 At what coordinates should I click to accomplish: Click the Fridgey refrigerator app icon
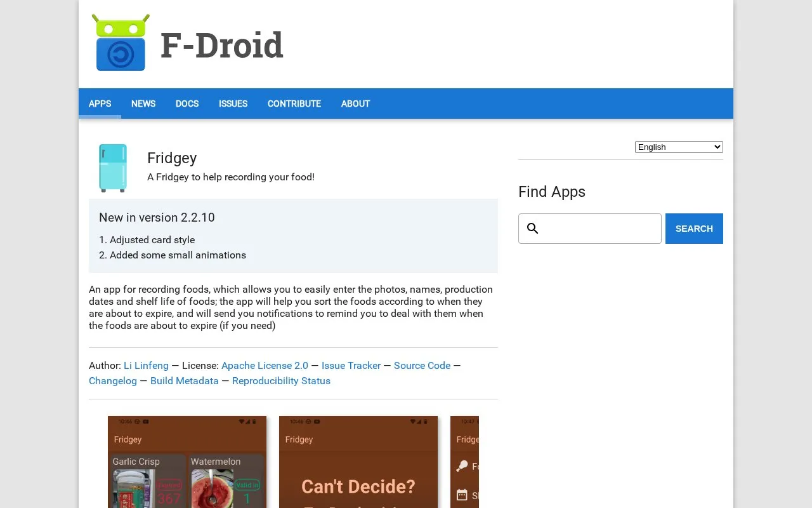[x=113, y=168]
